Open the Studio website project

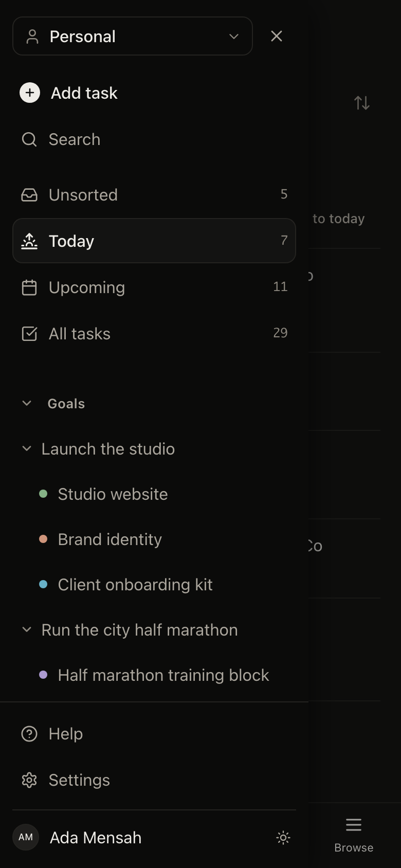tap(113, 494)
